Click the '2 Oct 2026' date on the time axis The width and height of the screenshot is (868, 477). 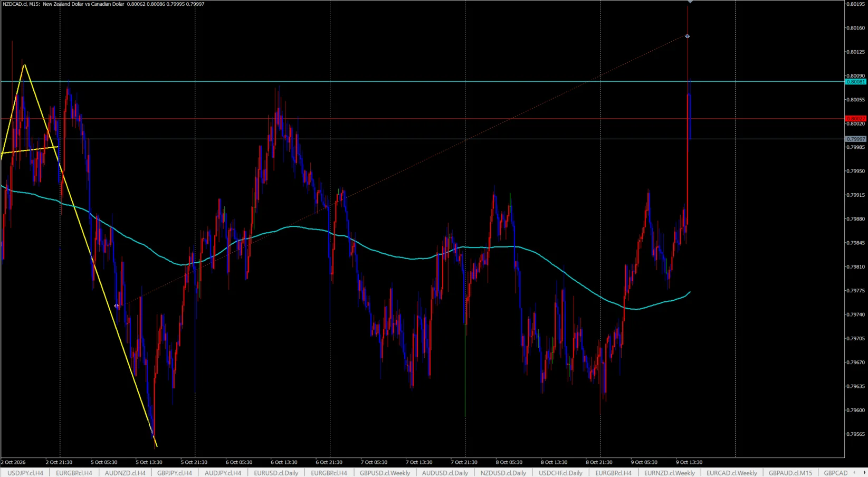[14, 462]
